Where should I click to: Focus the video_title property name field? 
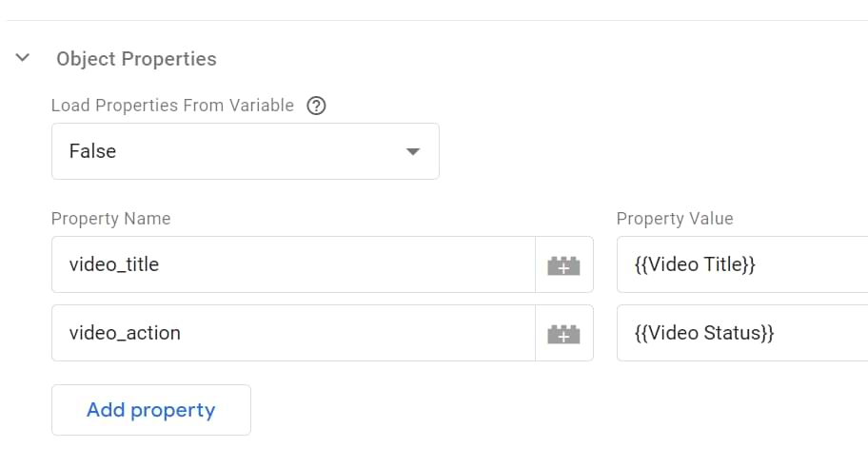[293, 264]
